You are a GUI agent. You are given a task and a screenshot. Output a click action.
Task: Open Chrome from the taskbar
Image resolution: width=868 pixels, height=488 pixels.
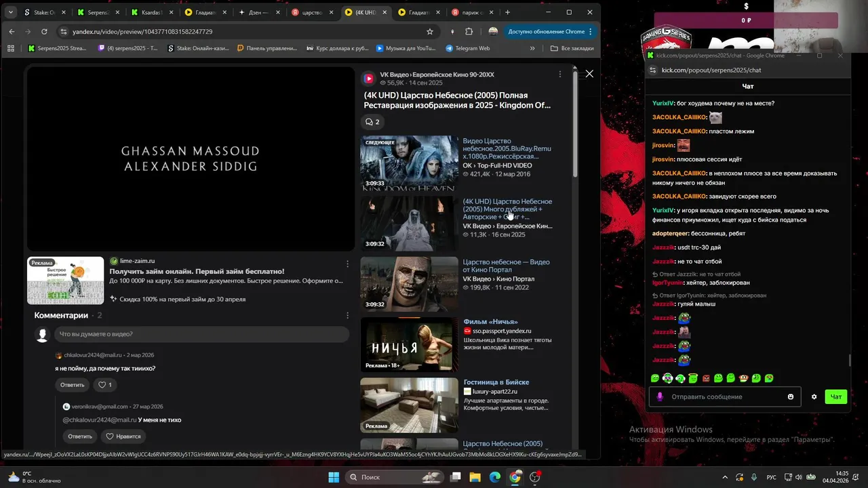pos(515,477)
